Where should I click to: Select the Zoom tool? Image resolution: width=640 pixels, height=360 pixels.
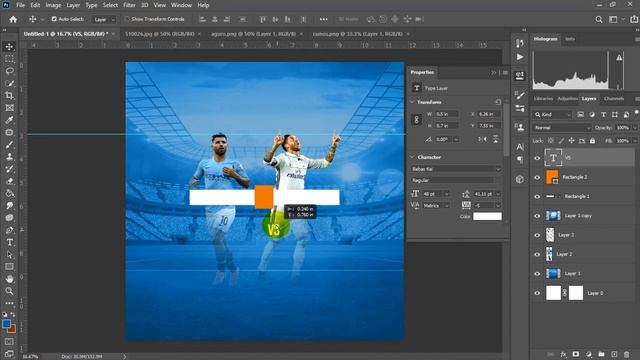click(9, 291)
